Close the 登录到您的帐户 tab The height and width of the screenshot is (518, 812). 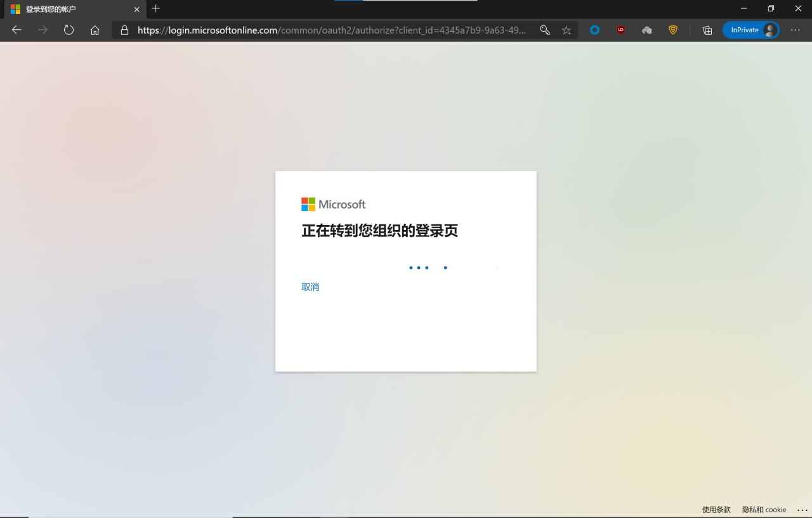pyautogui.click(x=136, y=10)
